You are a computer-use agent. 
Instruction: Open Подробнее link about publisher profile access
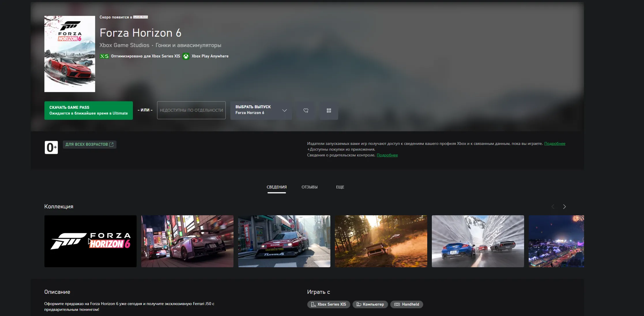[555, 144]
